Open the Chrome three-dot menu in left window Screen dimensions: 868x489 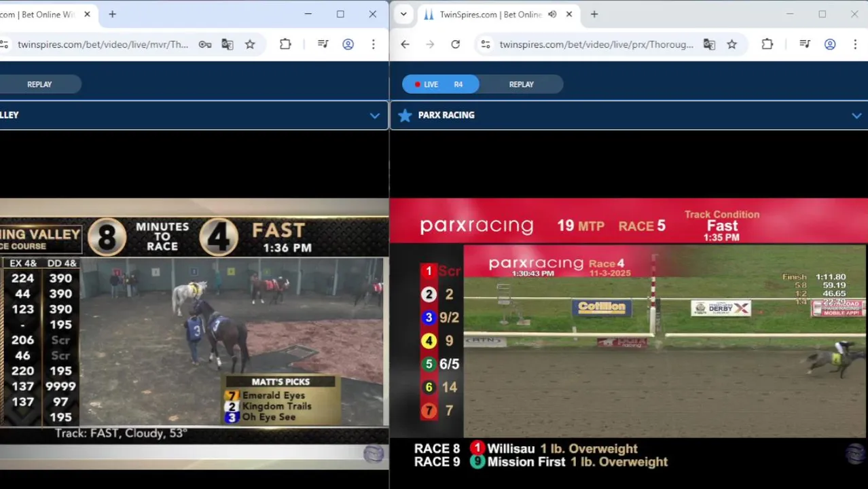[373, 44]
